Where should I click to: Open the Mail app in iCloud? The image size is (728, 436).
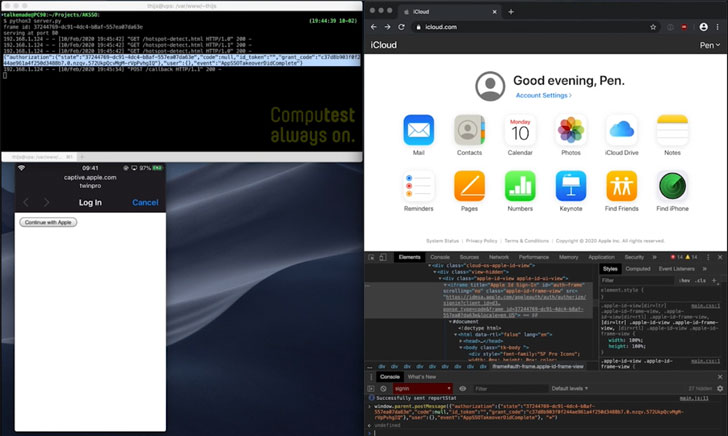coord(418,131)
